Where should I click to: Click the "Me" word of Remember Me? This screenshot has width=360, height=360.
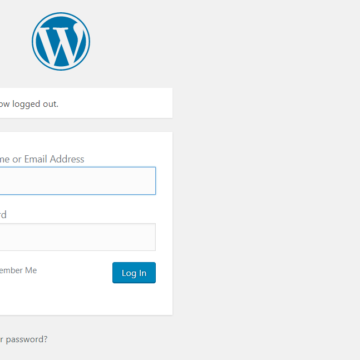(31, 270)
